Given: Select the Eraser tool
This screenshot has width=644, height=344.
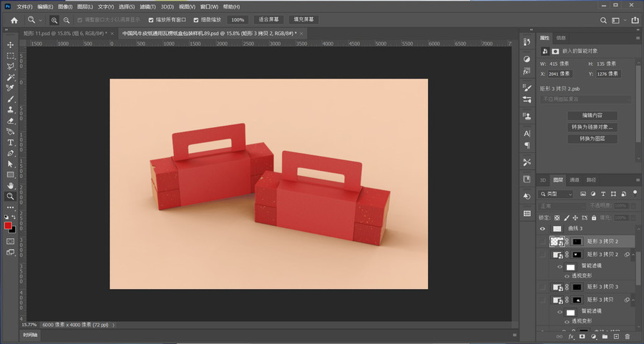Looking at the screenshot, I should tap(11, 121).
